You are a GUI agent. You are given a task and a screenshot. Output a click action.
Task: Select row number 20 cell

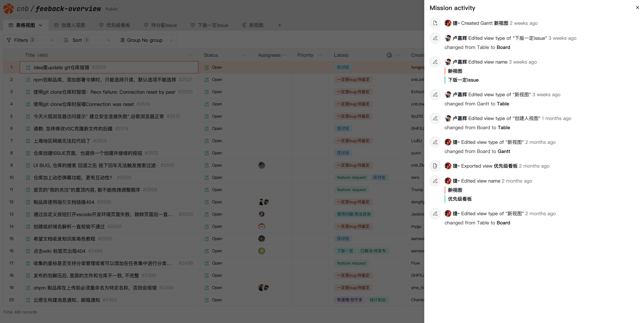12,300
